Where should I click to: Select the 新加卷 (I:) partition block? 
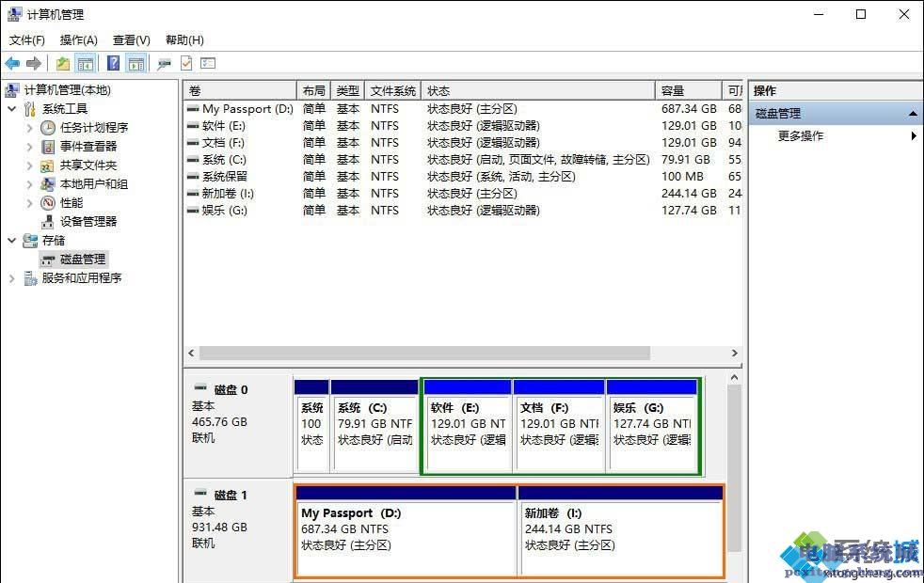620,530
